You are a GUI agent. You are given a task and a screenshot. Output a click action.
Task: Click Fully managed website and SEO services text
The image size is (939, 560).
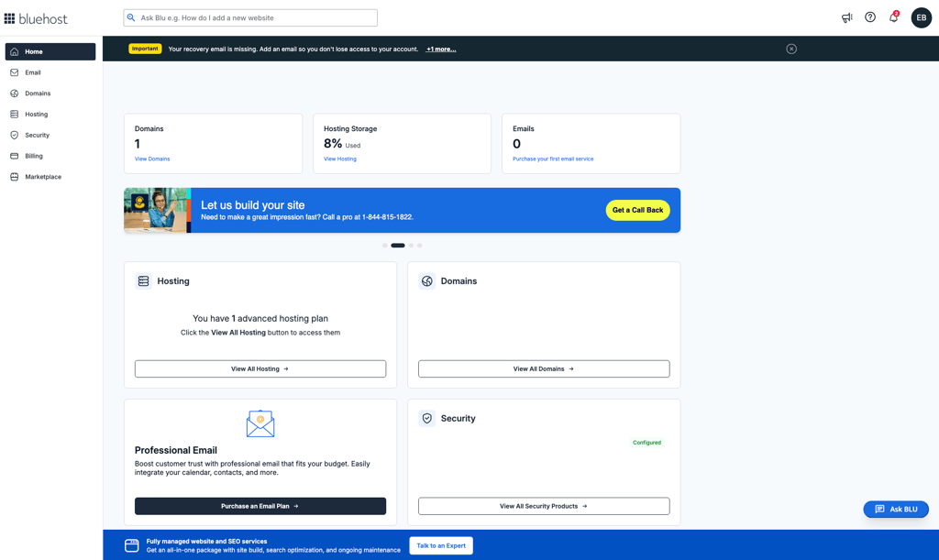click(206, 542)
